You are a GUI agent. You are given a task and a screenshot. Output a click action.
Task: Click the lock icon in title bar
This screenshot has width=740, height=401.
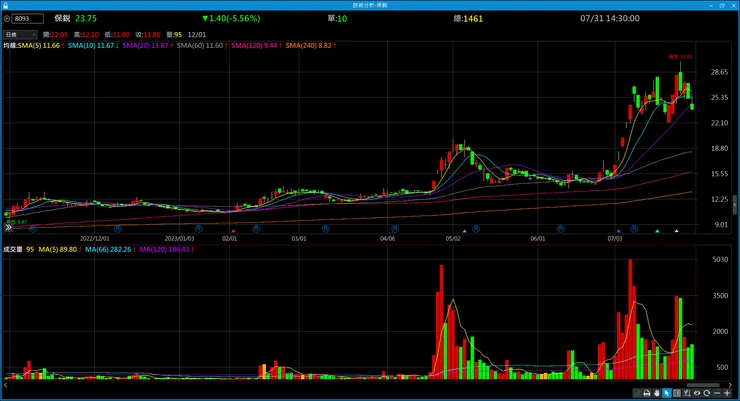pos(6,5)
